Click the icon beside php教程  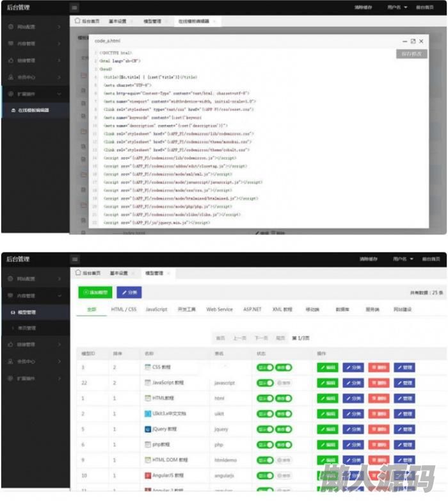click(x=148, y=445)
